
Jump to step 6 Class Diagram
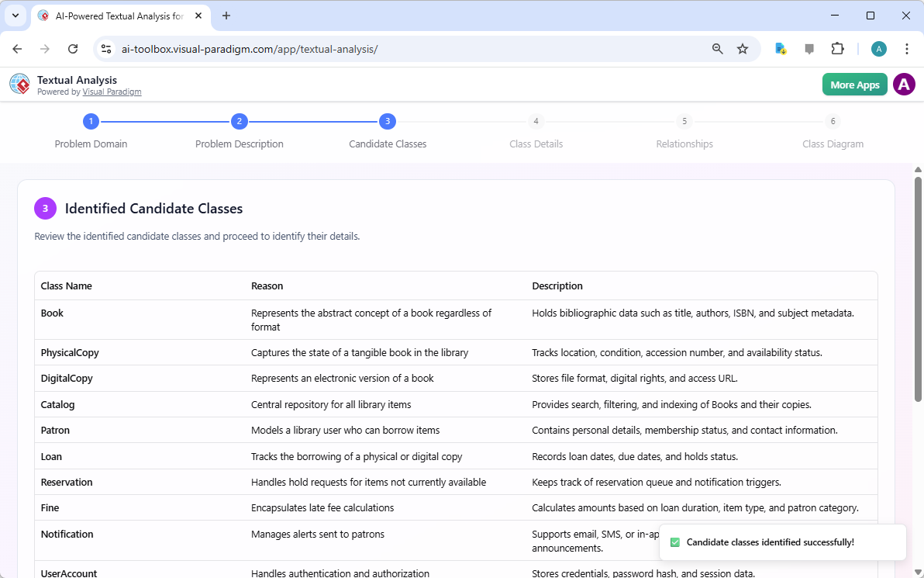click(x=833, y=122)
